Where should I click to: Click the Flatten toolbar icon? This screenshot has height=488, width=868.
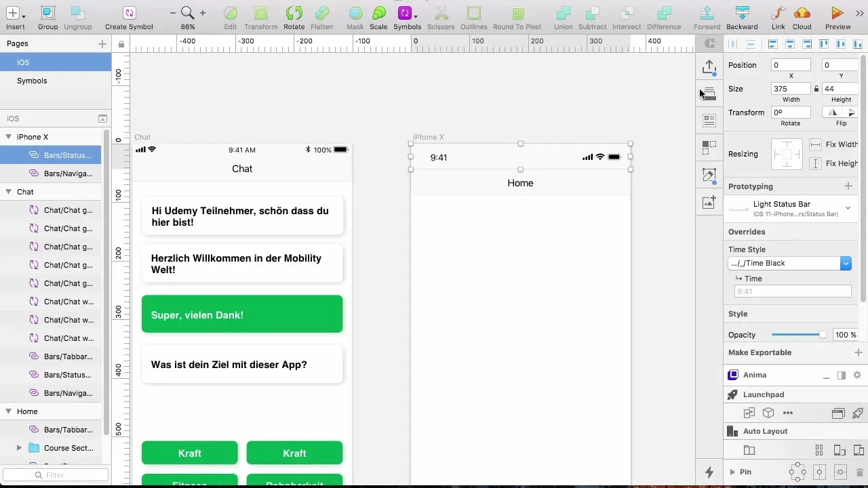coord(322,13)
